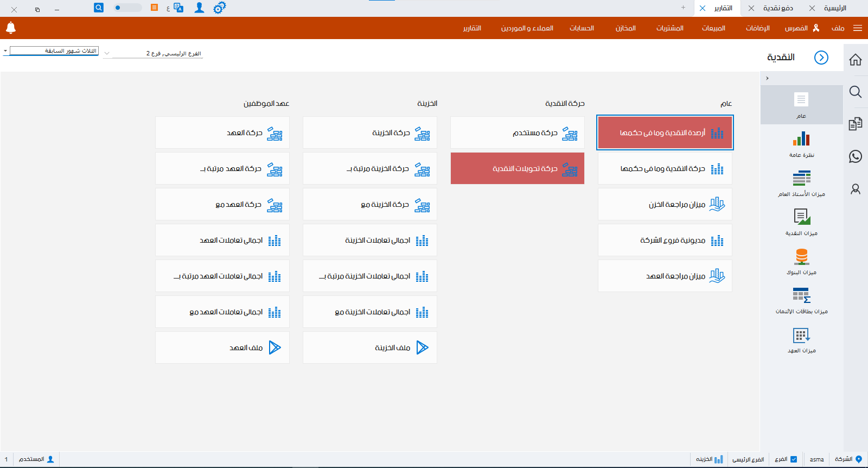Select ميزان بطاقات الإئتمان icon
Screen dimensions: 868x468
[x=801, y=295]
